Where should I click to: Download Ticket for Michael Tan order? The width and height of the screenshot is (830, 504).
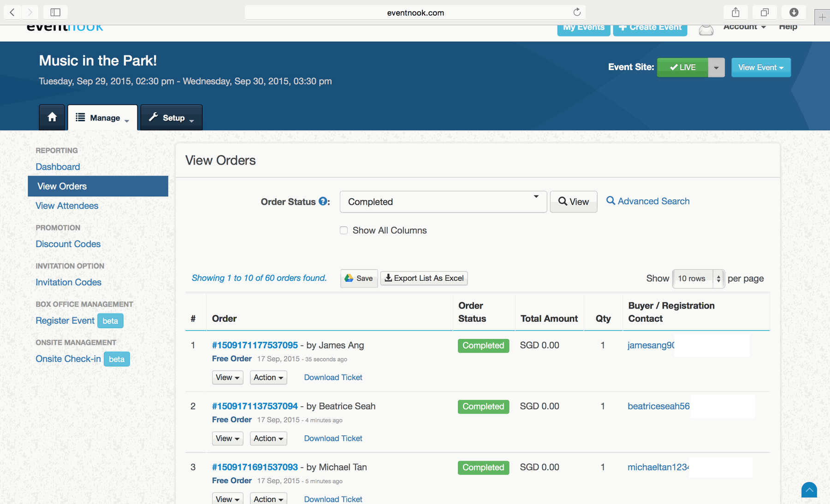coord(333,499)
